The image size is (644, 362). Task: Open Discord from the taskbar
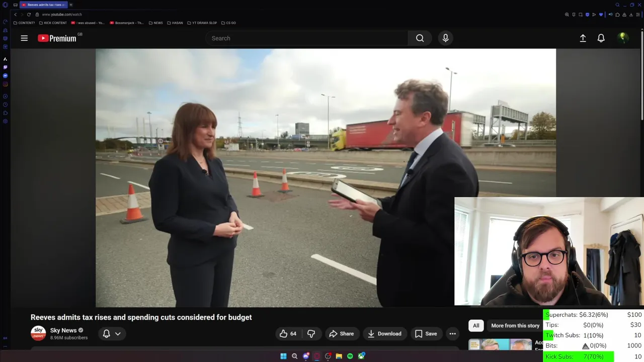(x=306, y=356)
